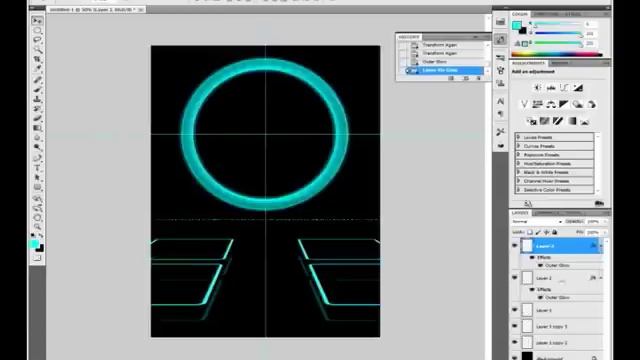Add a Threshold adjustment
This screenshot has height=360, width=640.
point(558,121)
